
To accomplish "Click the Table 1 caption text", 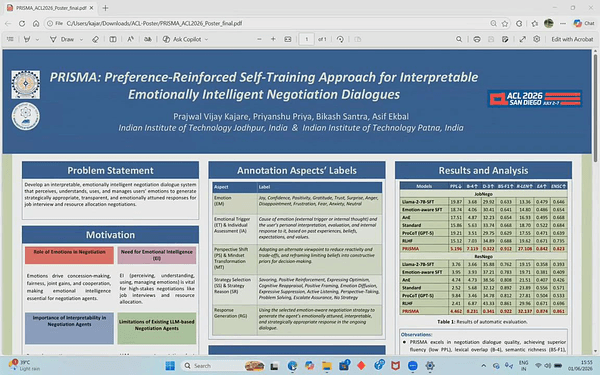I will point(482,322).
